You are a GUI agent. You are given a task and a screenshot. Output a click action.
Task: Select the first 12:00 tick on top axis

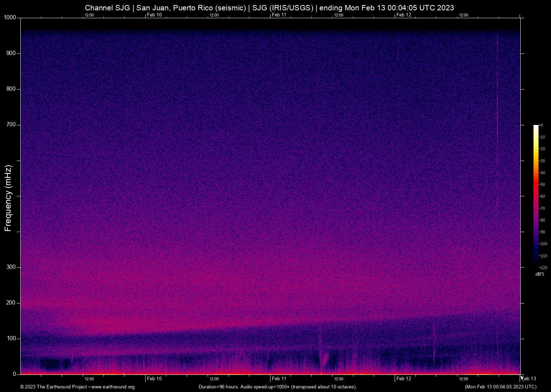tap(89, 15)
